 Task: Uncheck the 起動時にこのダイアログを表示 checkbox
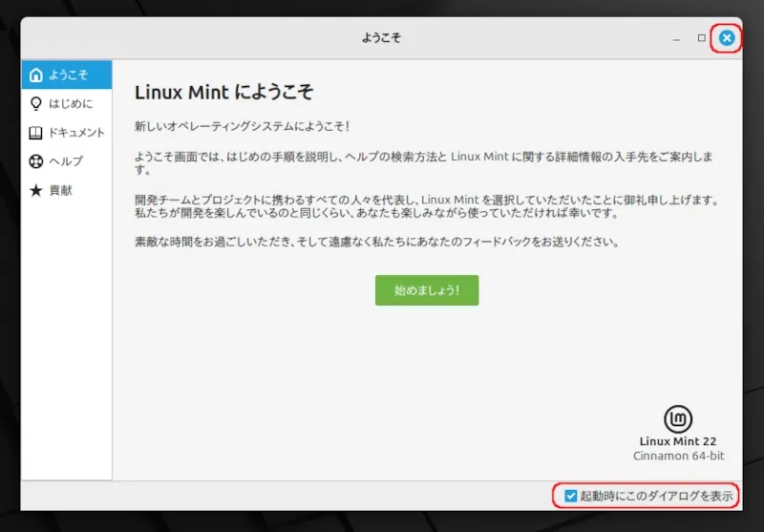coord(570,496)
